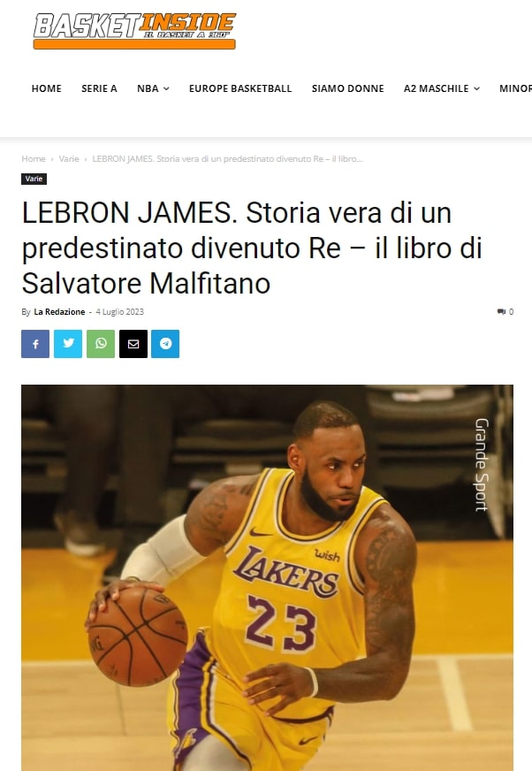Share article on Facebook

tap(35, 344)
